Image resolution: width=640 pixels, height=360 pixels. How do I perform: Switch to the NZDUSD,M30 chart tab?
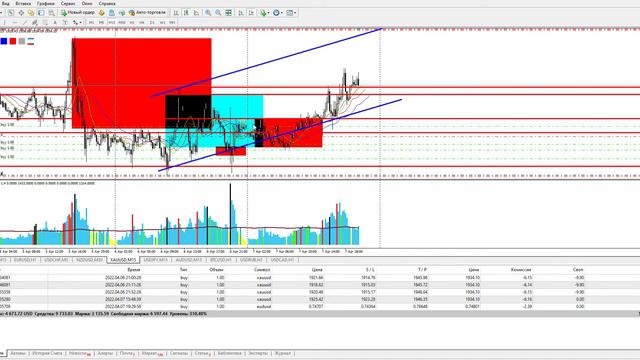pos(89,260)
